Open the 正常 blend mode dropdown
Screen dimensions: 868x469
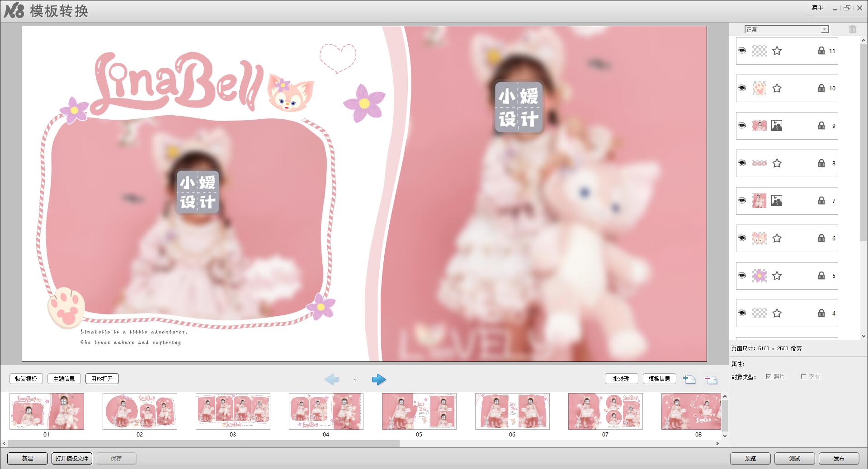coord(786,29)
